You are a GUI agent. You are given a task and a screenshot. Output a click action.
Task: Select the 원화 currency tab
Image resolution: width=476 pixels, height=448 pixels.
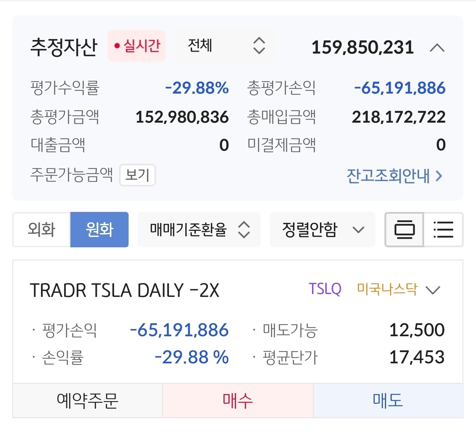(99, 229)
